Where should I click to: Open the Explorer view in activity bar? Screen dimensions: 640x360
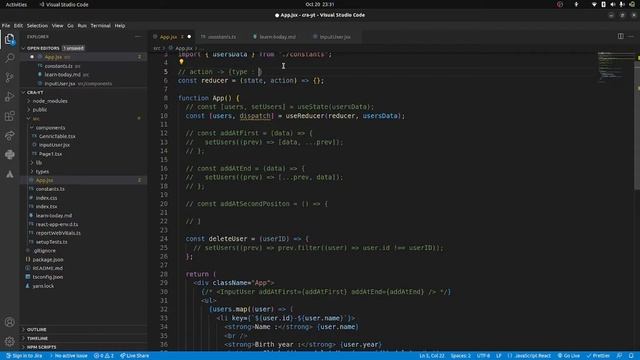[9, 39]
